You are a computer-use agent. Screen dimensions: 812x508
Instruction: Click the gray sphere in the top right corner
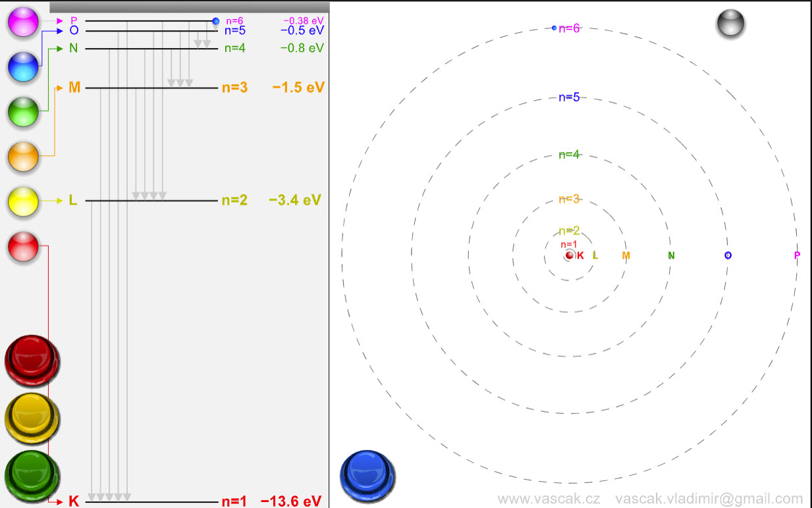pyautogui.click(x=730, y=24)
